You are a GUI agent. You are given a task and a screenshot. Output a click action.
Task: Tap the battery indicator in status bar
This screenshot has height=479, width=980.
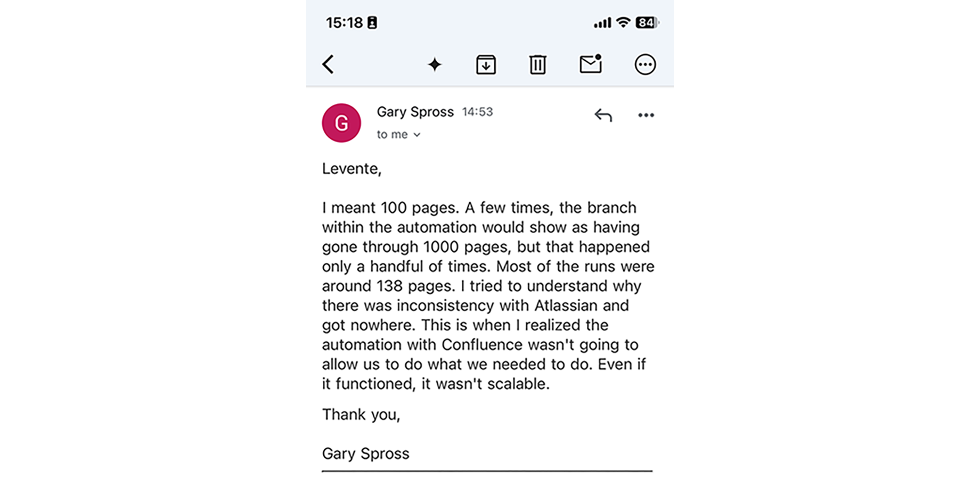click(x=647, y=22)
